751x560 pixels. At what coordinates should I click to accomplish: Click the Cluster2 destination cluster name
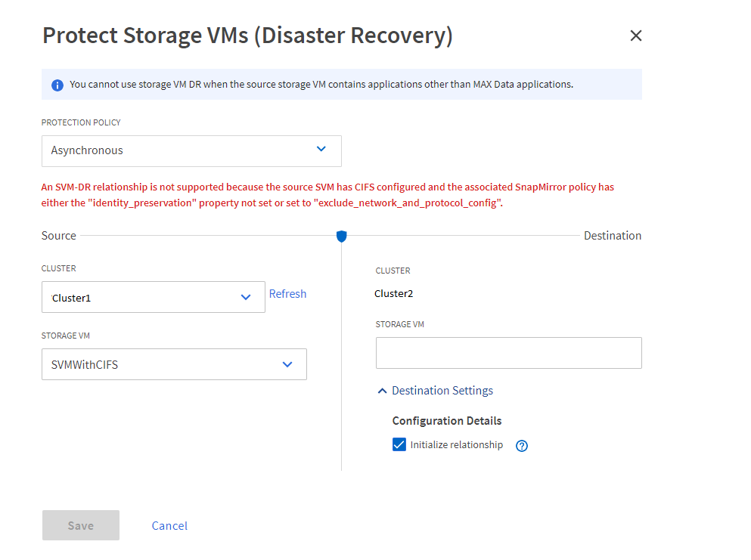point(394,294)
